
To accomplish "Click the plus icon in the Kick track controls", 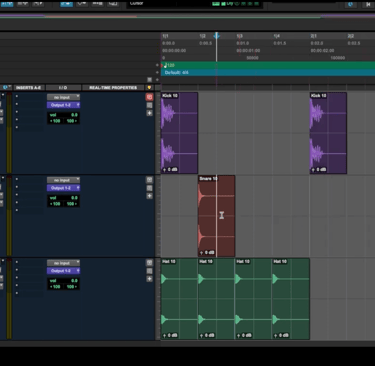I will click(149, 113).
